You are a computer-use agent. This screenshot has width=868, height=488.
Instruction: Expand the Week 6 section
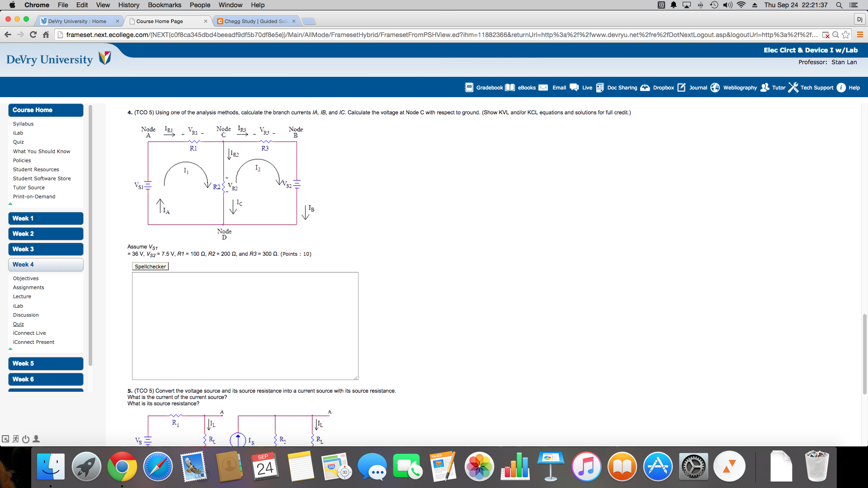pyautogui.click(x=46, y=379)
